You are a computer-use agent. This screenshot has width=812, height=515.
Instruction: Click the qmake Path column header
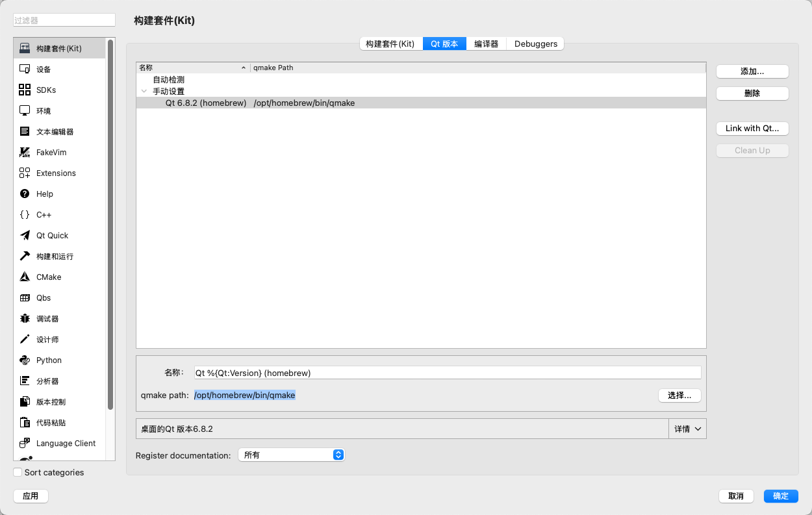pyautogui.click(x=477, y=68)
